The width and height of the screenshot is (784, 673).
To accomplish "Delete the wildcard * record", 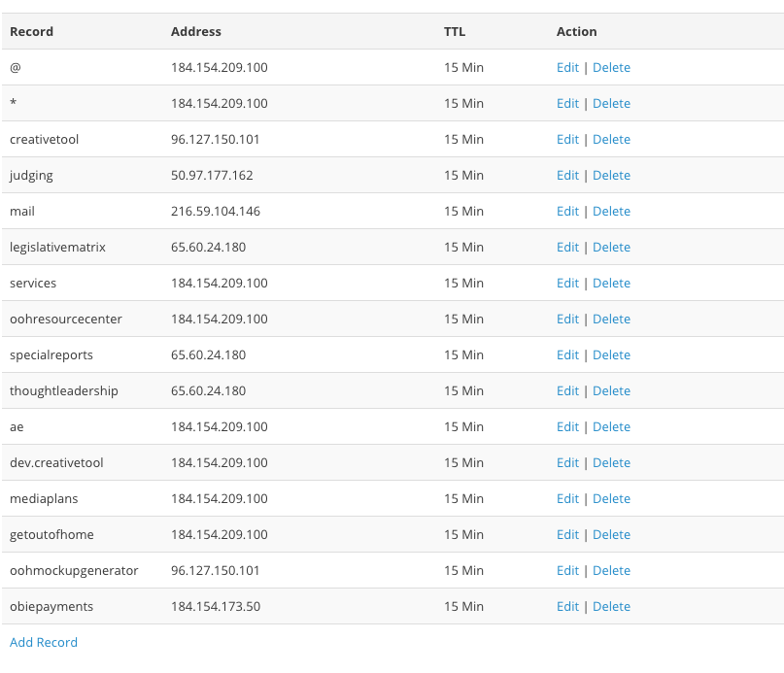I will click(x=611, y=104).
